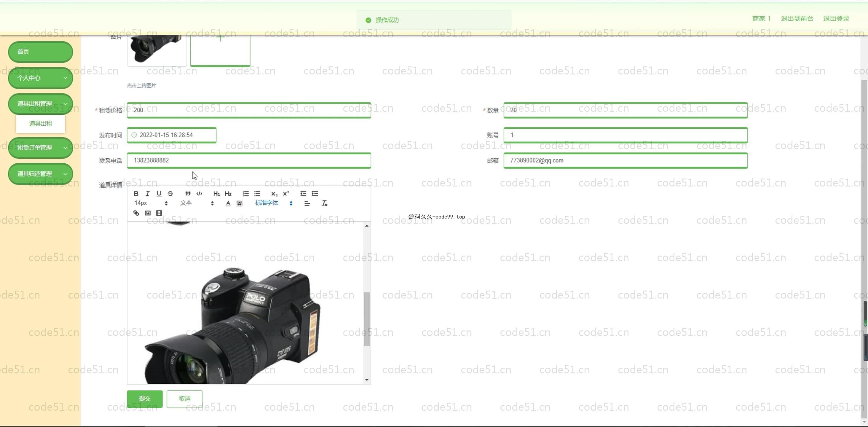
Task: Click the editor scrollbar down arrow
Action: [x=367, y=380]
